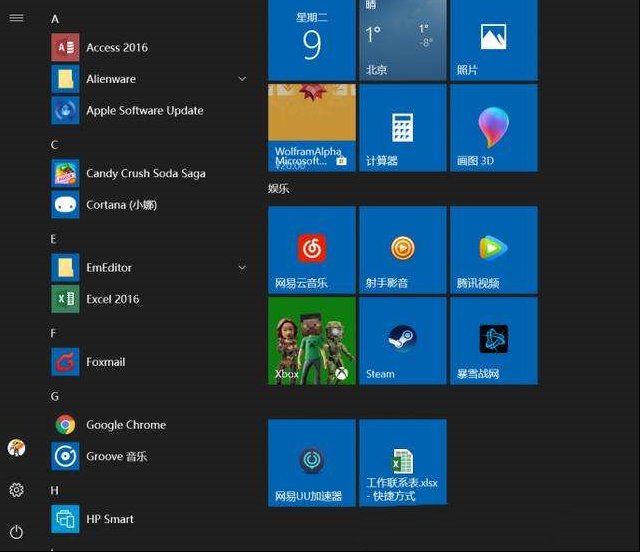Viewport: 640px width, 552px height.
Task: Expand the Alienware folder chevron
Action: tap(242, 79)
